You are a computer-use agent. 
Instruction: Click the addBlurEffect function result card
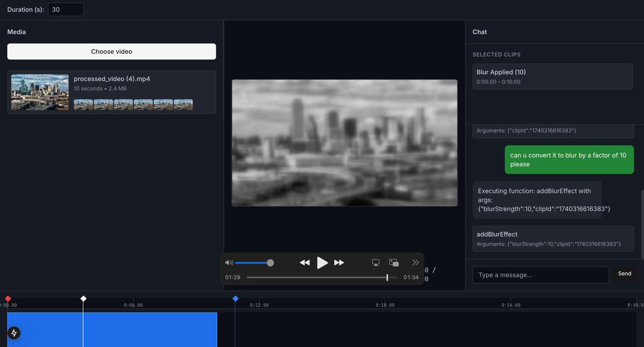point(553,238)
